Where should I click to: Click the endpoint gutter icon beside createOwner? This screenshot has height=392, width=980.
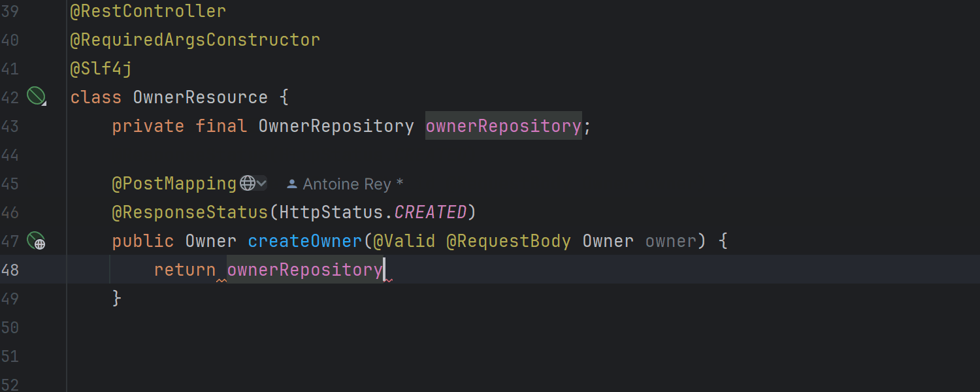pyautogui.click(x=36, y=241)
